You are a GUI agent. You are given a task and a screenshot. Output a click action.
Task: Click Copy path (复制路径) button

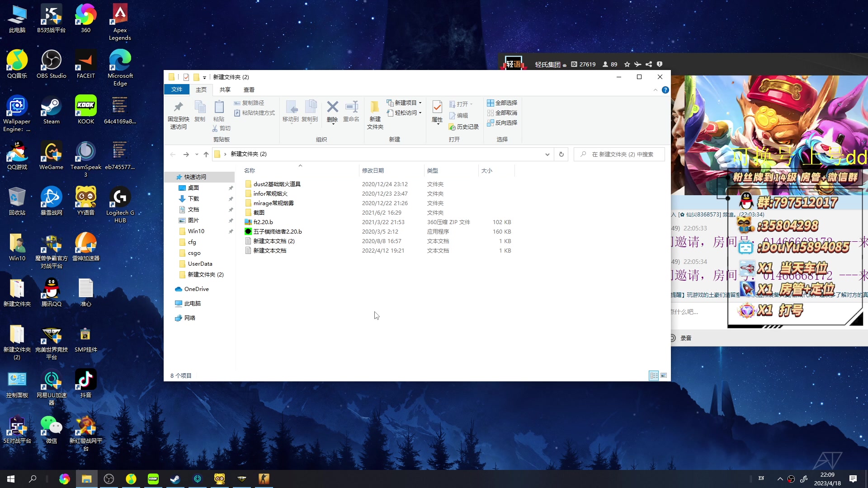point(249,103)
